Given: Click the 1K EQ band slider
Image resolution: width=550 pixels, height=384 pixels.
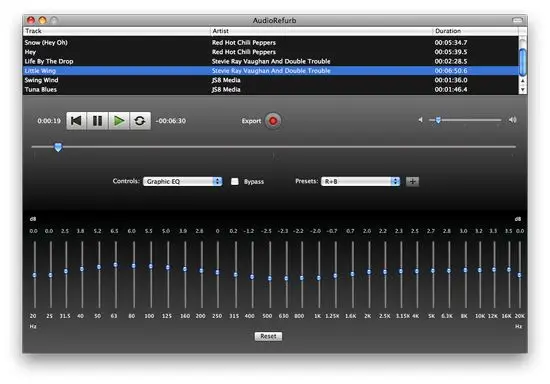Looking at the screenshot, I should (319, 275).
